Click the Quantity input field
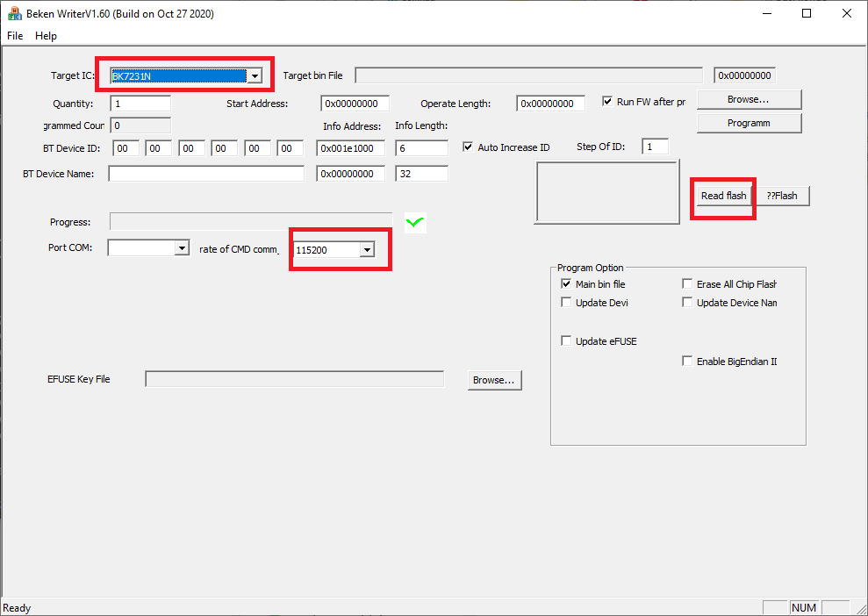The image size is (868, 616). point(140,104)
